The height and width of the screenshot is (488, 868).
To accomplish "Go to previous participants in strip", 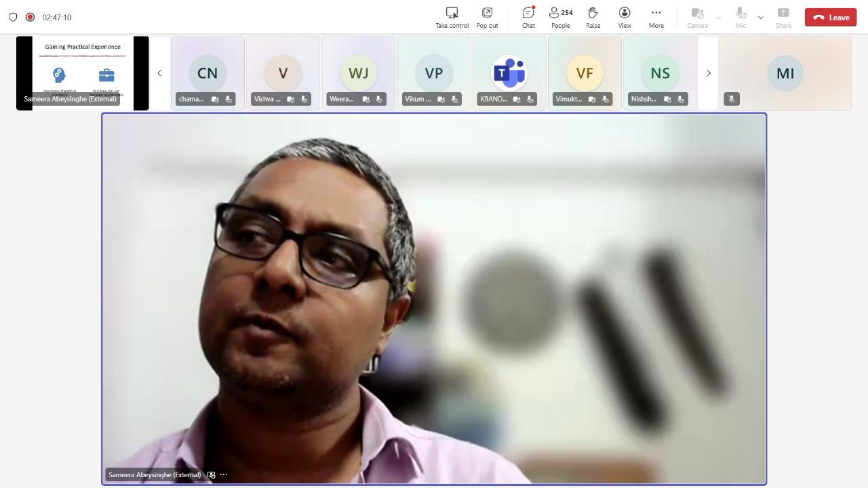I will click(x=159, y=73).
